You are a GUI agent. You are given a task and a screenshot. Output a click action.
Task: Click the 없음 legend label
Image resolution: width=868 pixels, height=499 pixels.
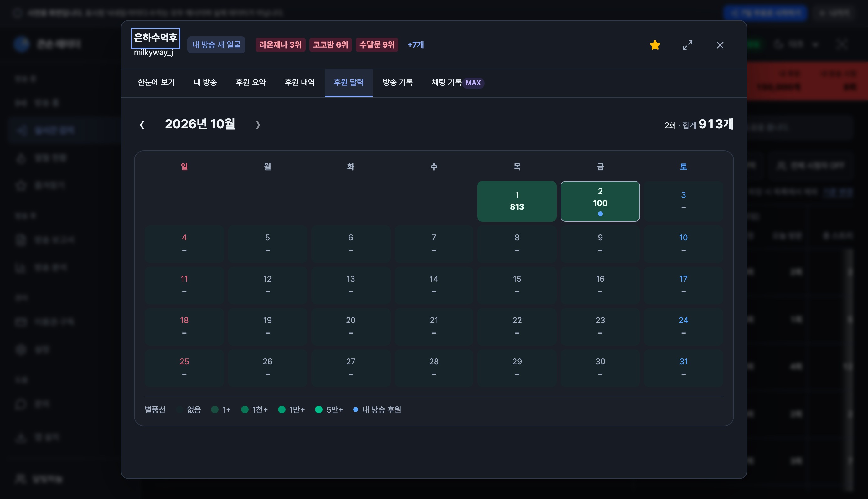(194, 409)
